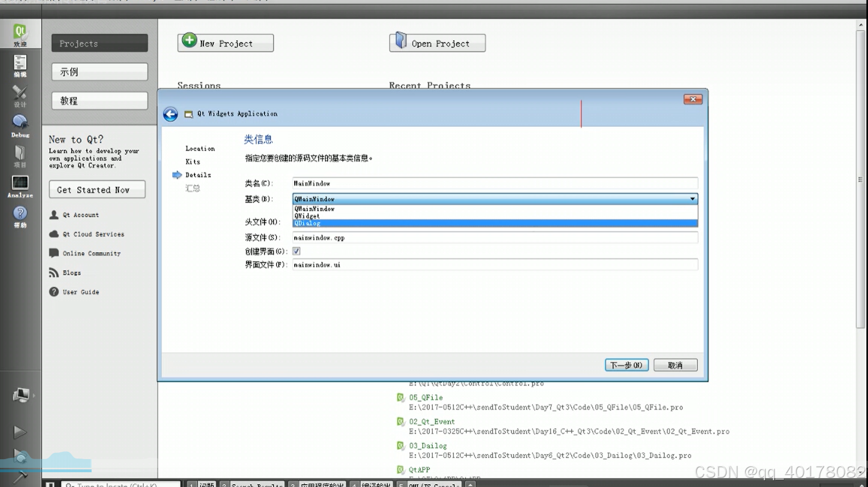
Task: Switch to the Edit mode icon
Action: click(x=20, y=65)
